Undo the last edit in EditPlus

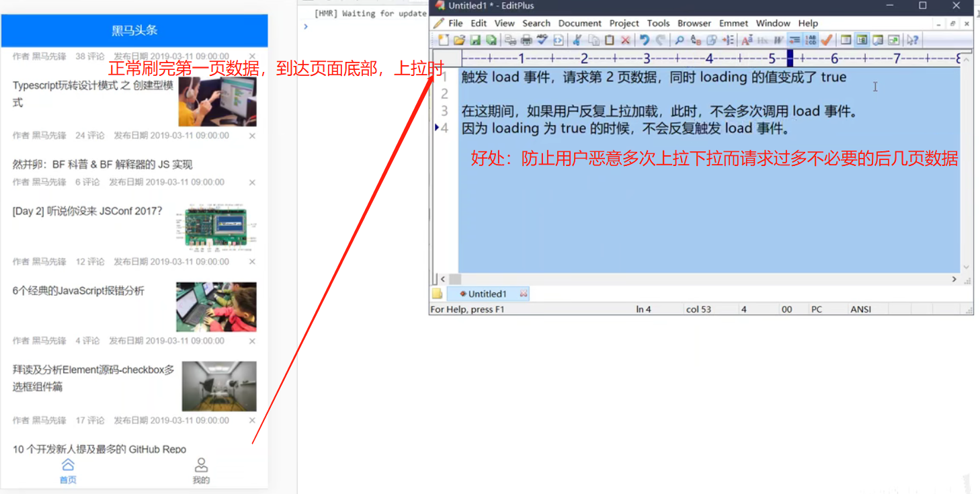pos(644,40)
